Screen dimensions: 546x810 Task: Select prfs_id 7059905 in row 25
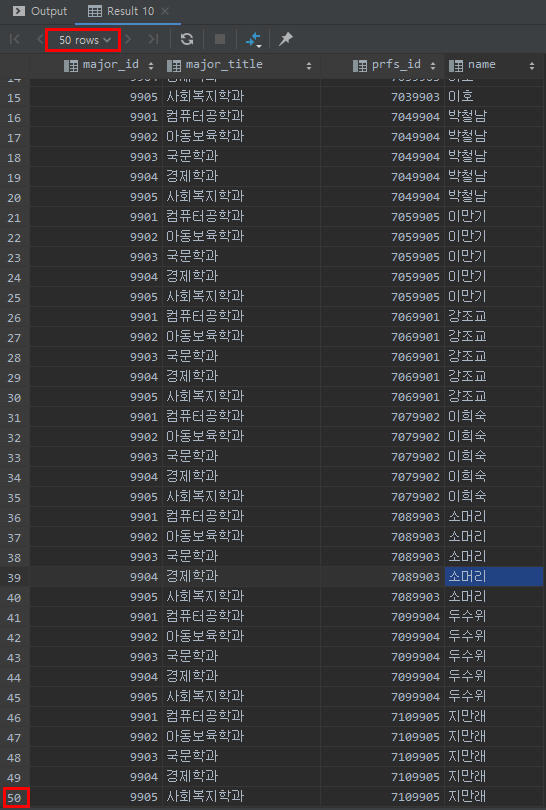pyautogui.click(x=382, y=297)
